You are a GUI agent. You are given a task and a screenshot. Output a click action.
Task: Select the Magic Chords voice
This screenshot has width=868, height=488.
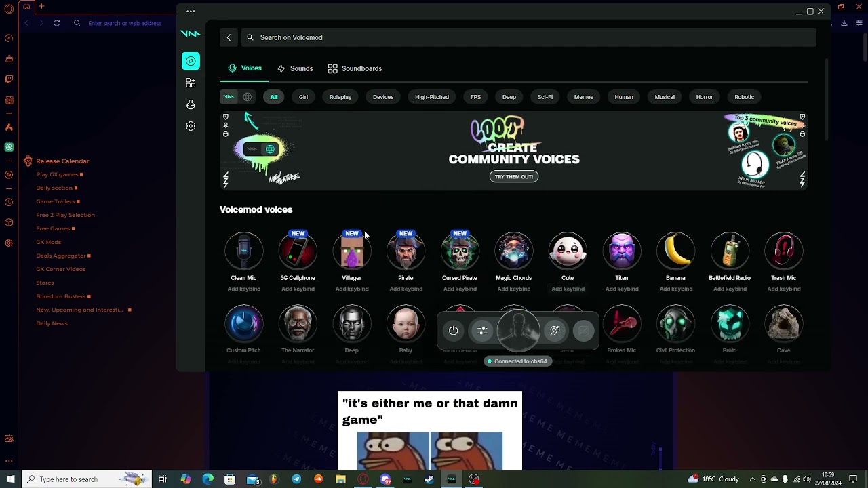(513, 251)
